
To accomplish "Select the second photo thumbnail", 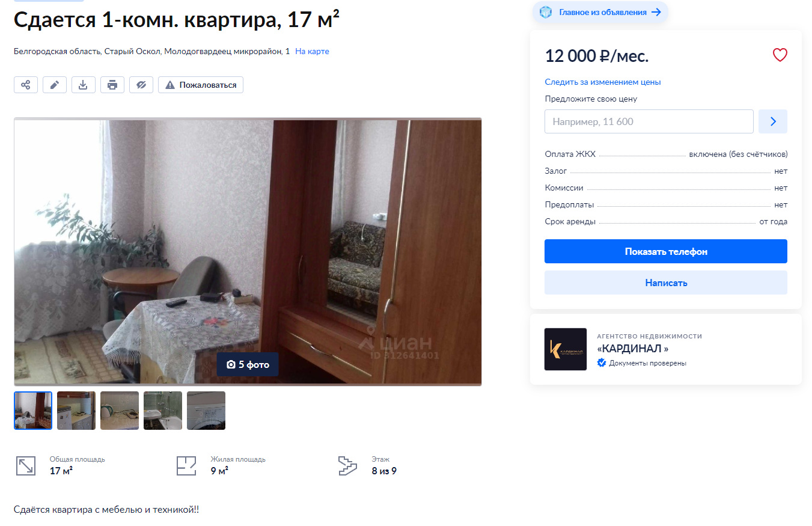I will click(x=76, y=411).
